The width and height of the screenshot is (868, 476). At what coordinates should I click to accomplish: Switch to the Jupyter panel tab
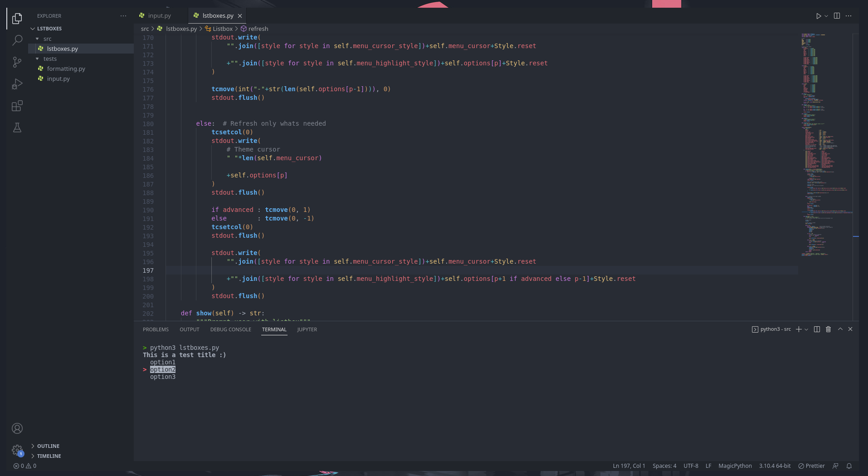coord(307,329)
